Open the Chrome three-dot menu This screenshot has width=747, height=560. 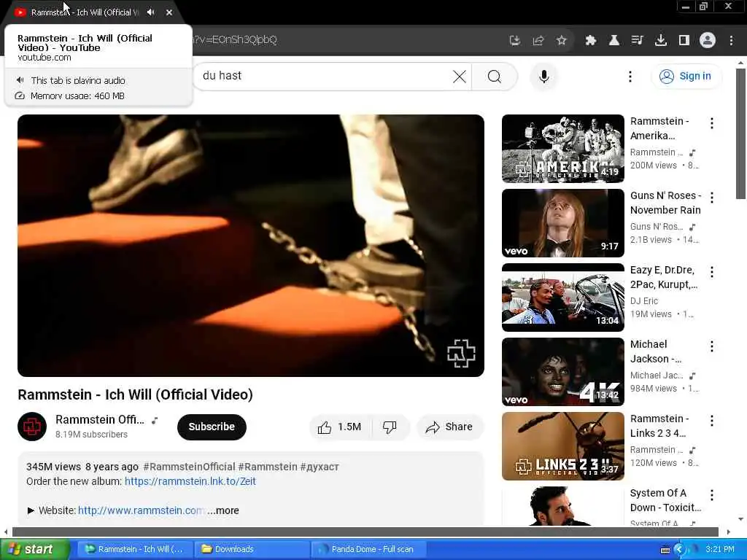pyautogui.click(x=731, y=41)
